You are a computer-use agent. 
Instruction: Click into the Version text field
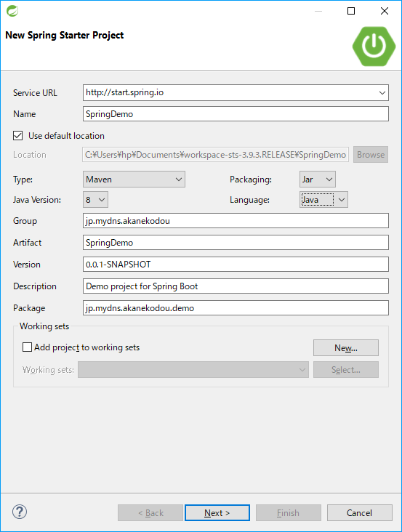(236, 265)
